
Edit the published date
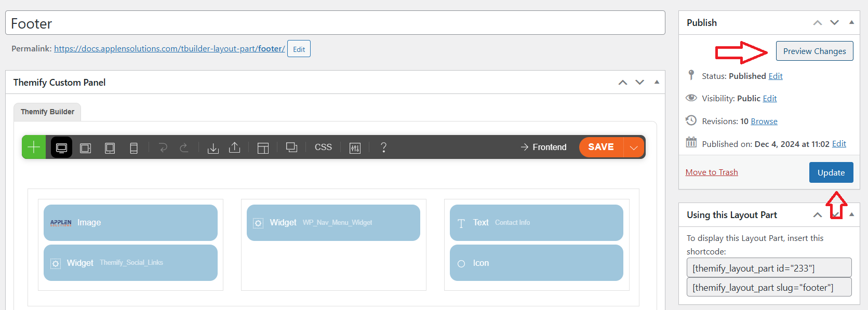click(x=839, y=144)
